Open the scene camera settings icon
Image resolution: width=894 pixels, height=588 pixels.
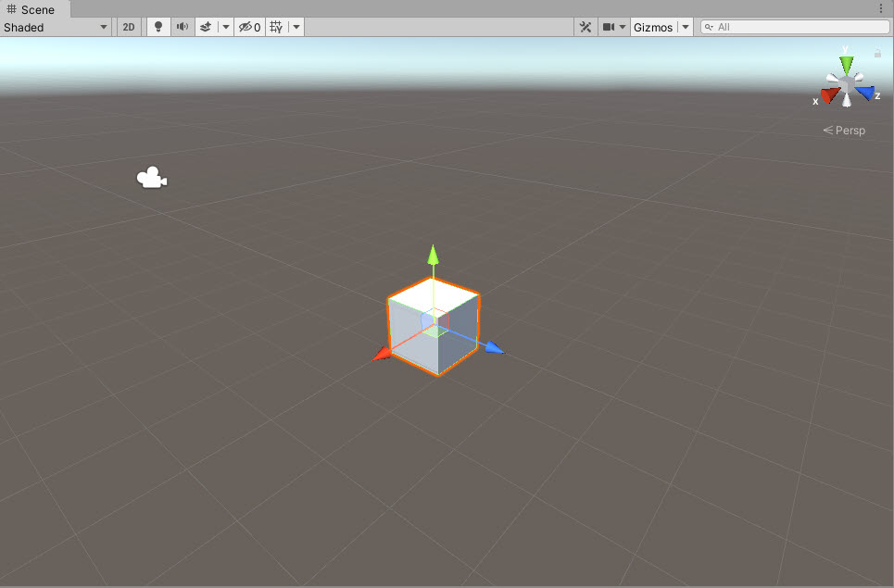pyautogui.click(x=609, y=27)
